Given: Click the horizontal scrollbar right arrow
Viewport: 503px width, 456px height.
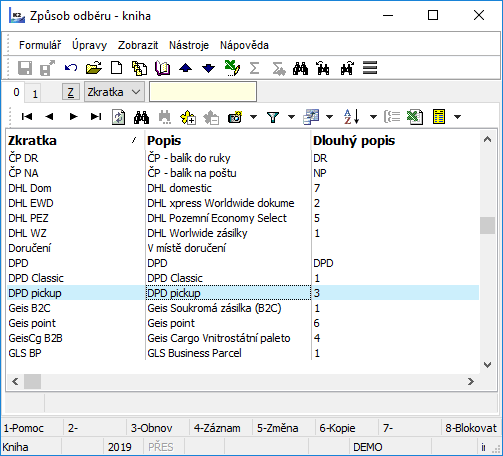Looking at the screenshot, I should click(470, 381).
